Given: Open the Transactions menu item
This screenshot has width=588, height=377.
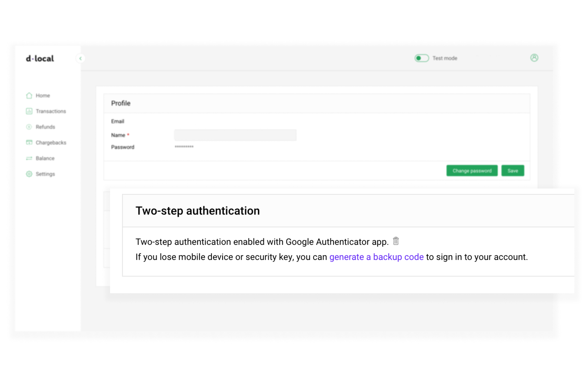Looking at the screenshot, I should 51,111.
